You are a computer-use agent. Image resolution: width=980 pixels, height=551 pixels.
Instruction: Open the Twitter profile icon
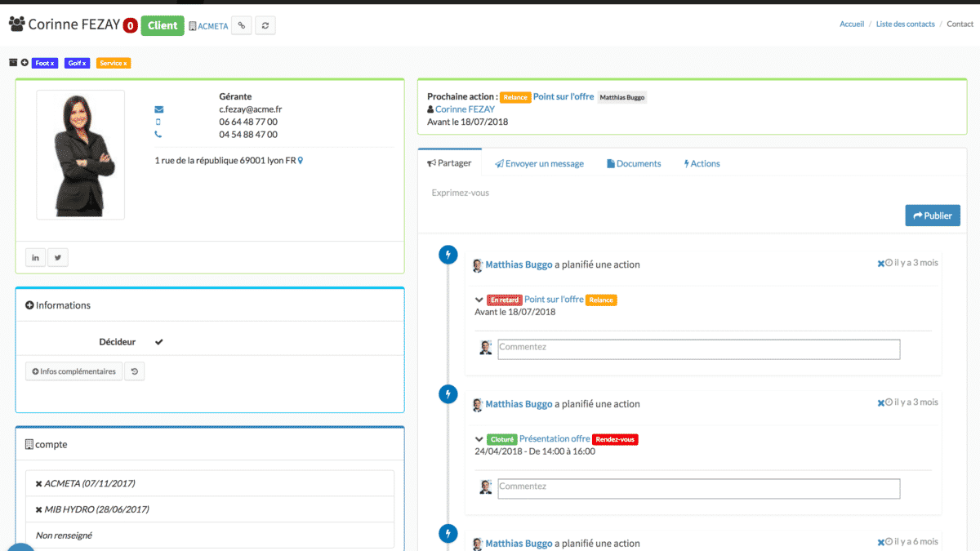(58, 258)
